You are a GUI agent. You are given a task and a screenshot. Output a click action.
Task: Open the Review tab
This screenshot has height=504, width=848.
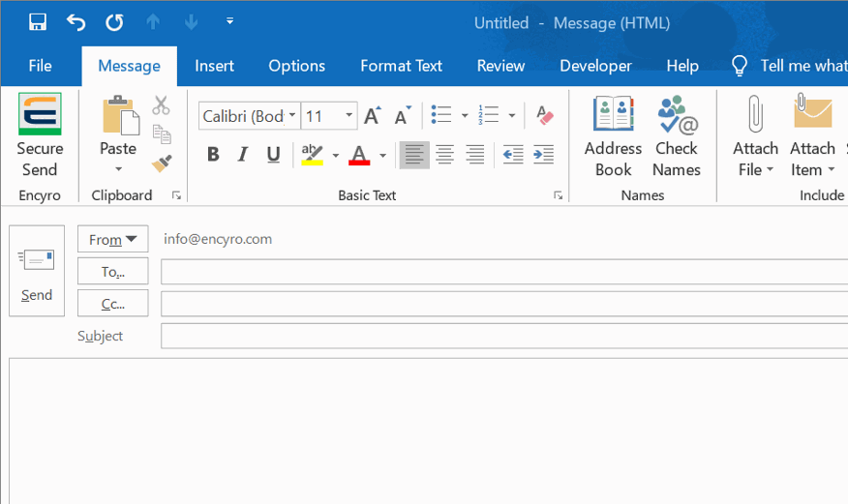coord(500,66)
